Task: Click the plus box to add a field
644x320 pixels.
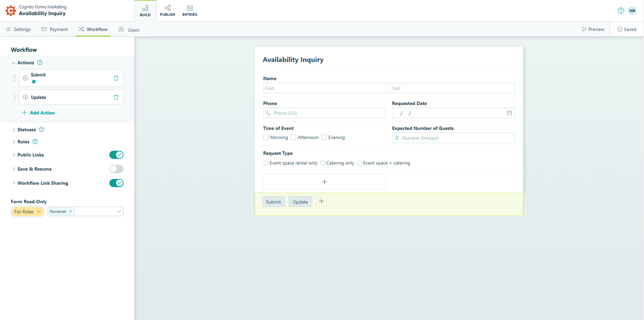Action: coord(324,182)
